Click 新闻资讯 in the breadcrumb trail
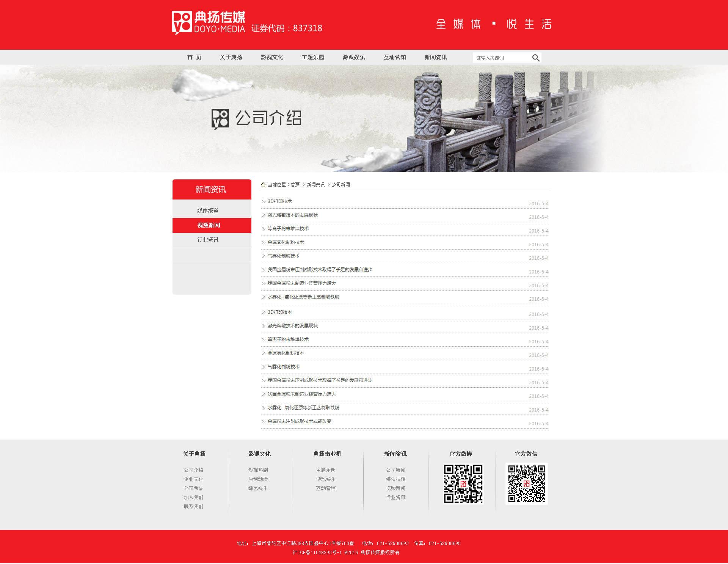The width and height of the screenshot is (728, 564). point(315,185)
